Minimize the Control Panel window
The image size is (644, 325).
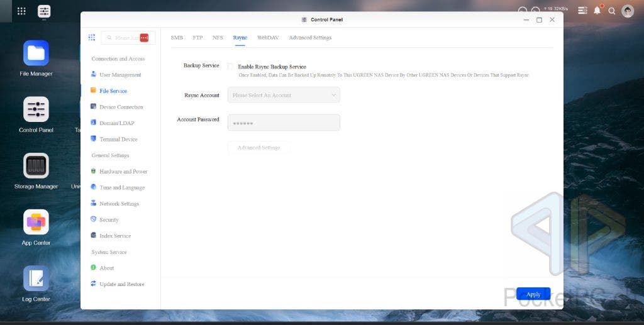(x=526, y=19)
